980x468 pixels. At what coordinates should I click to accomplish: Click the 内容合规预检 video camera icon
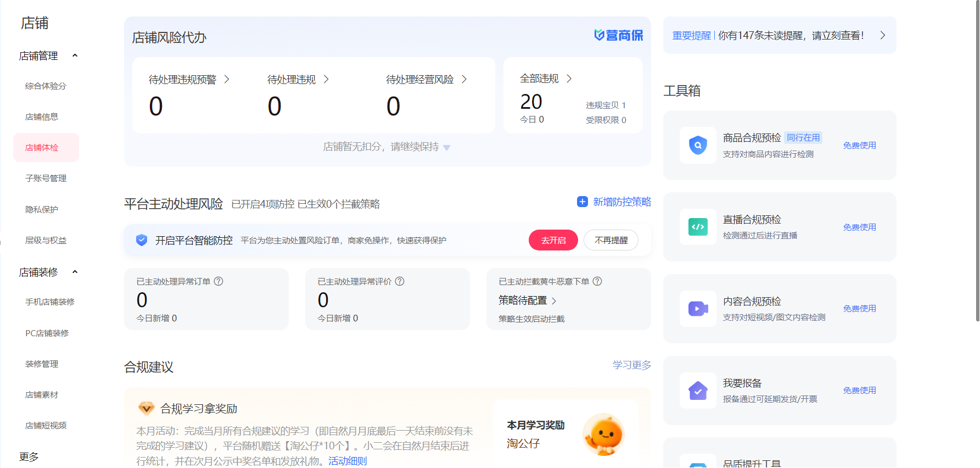click(698, 309)
